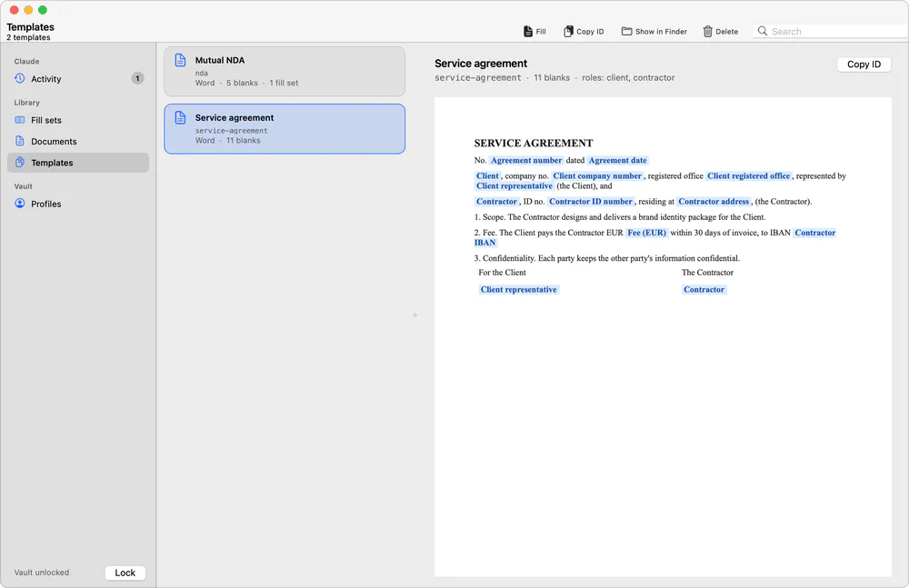Focus the Search field
909x588 pixels.
click(831, 31)
